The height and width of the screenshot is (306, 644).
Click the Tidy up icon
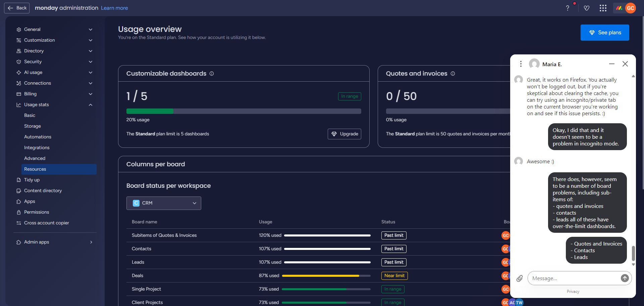coord(19,180)
